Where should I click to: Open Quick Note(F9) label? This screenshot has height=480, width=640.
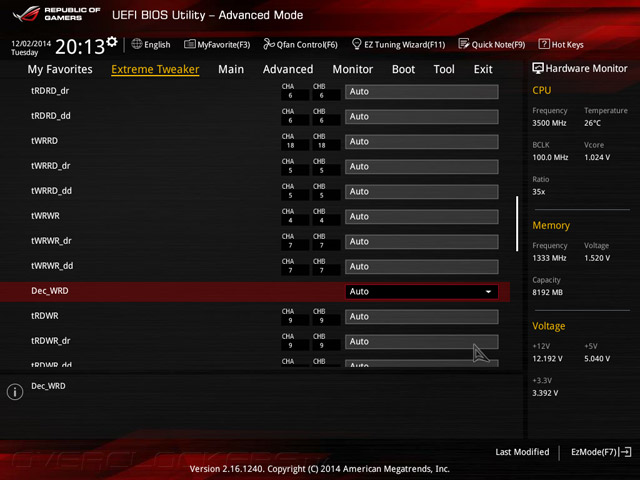pos(498,44)
